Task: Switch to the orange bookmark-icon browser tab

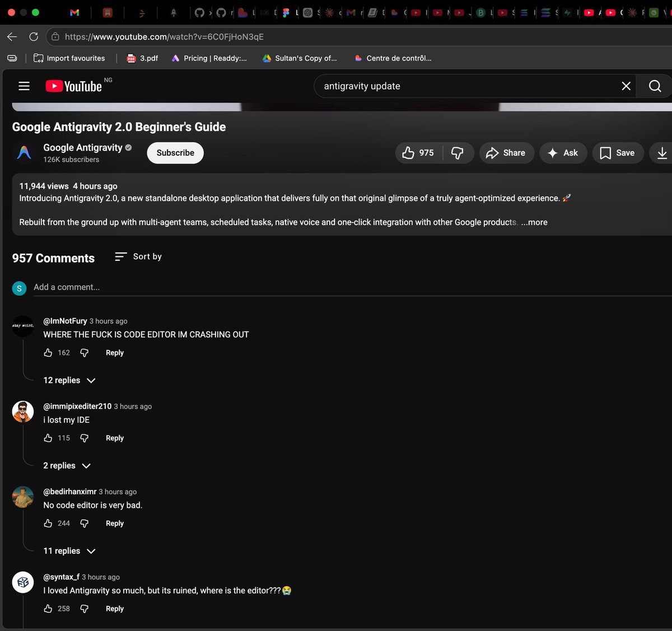Action: pyautogui.click(x=108, y=12)
